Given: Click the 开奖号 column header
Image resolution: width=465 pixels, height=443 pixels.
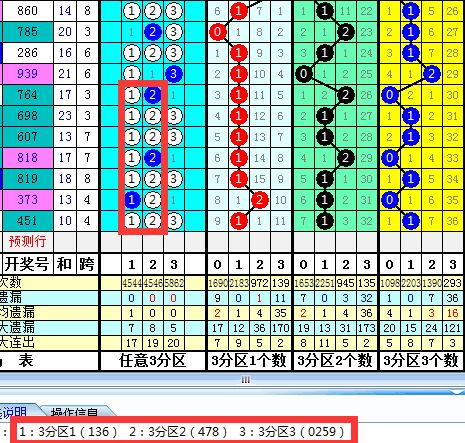Looking at the screenshot, I should (x=27, y=264).
